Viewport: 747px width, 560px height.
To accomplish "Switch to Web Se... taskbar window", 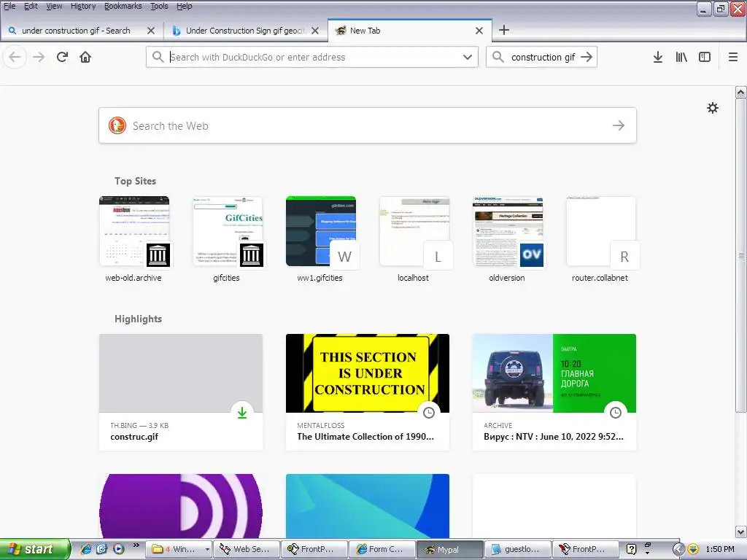I will (x=247, y=550).
